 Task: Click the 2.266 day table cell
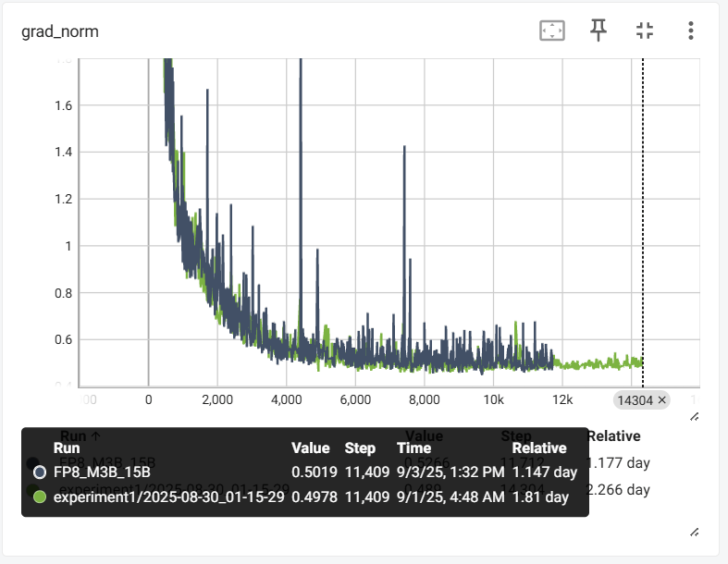[x=618, y=489]
